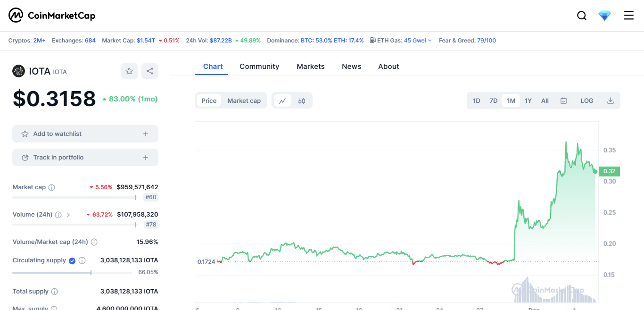Click the verified circulating supply badge

pyautogui.click(x=72, y=260)
